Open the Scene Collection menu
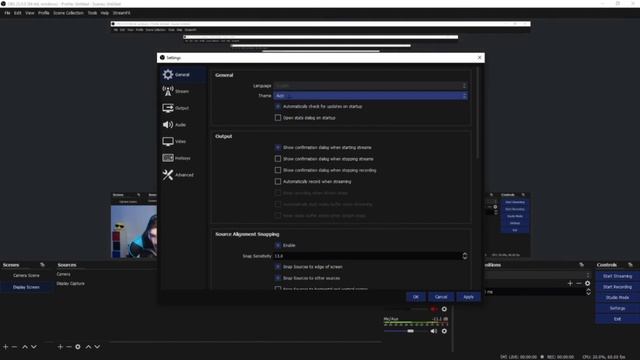Image resolution: width=640 pixels, height=360 pixels. 68,13
